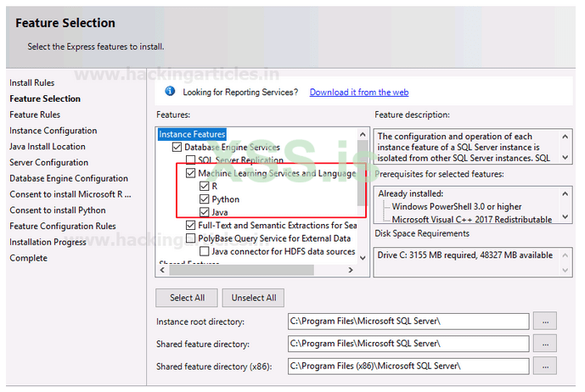
Task: Uncheck Machine Learning Services and Language
Action: click(x=191, y=173)
